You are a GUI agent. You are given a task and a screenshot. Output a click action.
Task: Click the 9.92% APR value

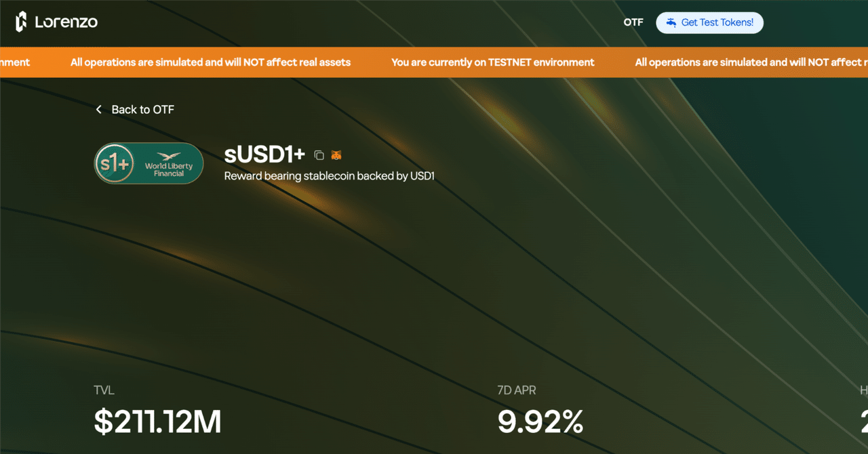540,421
